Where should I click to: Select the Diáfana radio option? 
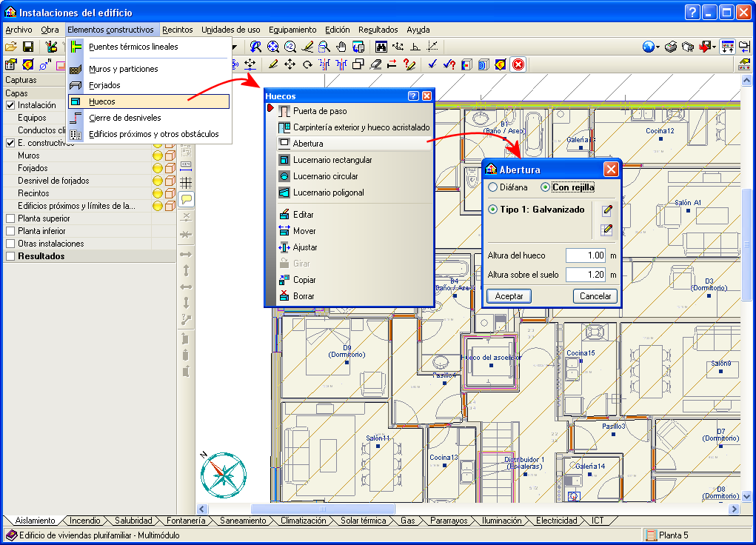[493, 187]
